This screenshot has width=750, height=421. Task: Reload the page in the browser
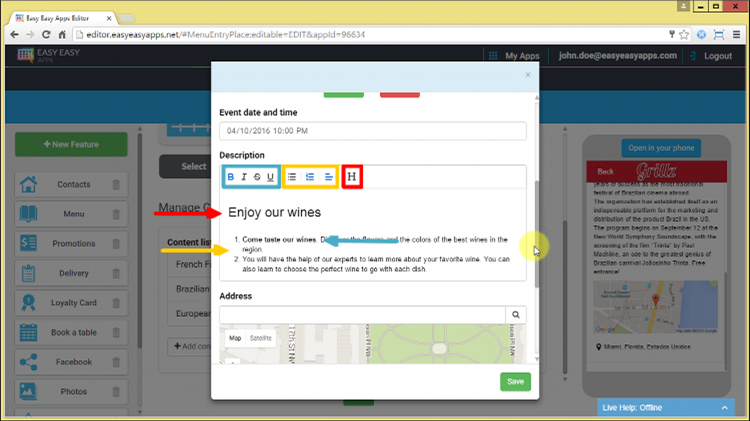[46, 34]
